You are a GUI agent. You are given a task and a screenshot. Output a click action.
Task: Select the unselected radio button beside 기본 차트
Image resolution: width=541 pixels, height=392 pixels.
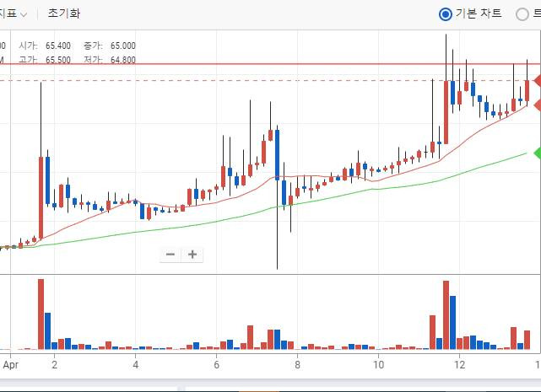point(522,14)
